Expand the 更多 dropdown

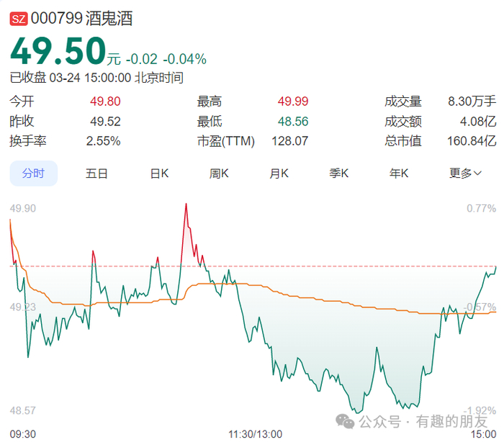click(x=465, y=173)
